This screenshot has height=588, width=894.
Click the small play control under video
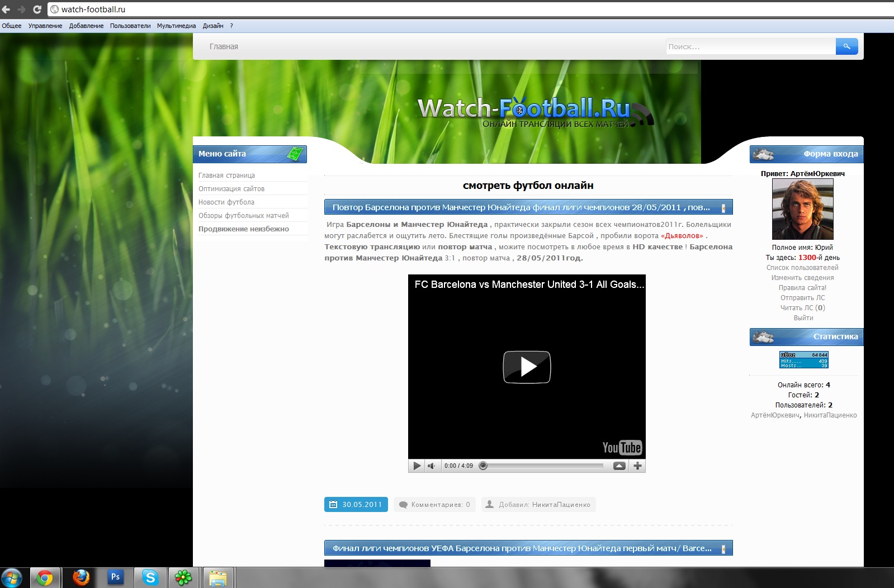[x=417, y=466]
